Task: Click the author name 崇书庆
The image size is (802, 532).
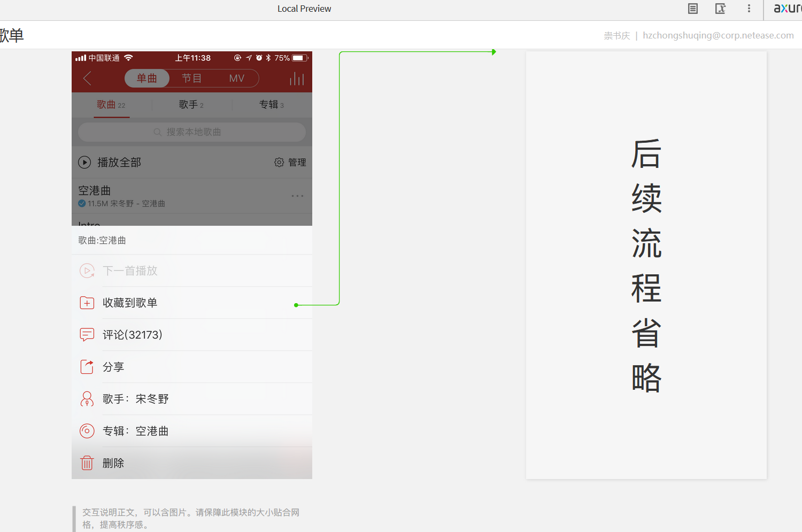Action: point(617,36)
